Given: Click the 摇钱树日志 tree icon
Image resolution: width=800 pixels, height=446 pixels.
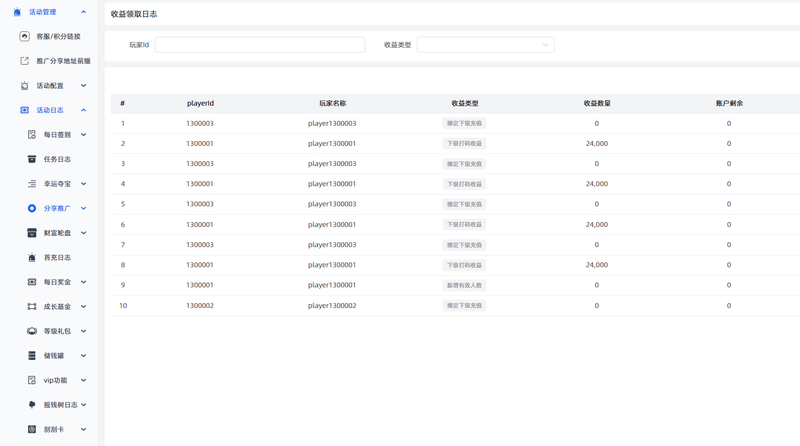Looking at the screenshot, I should click(32, 405).
